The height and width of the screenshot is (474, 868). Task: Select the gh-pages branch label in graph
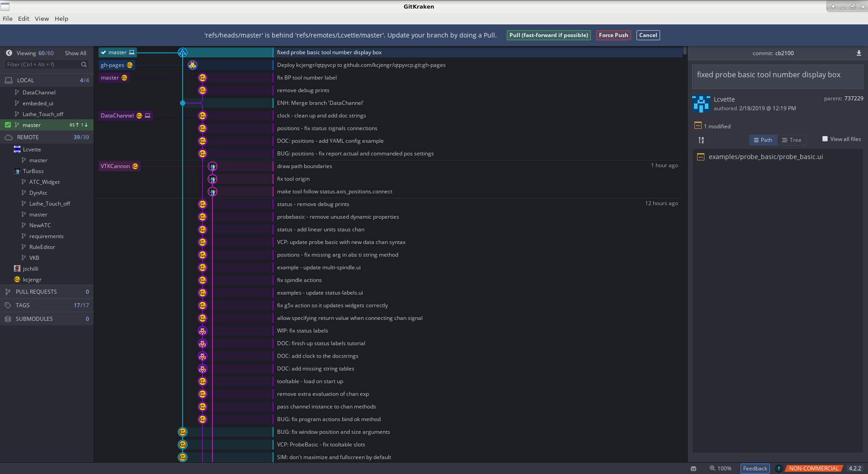point(117,65)
